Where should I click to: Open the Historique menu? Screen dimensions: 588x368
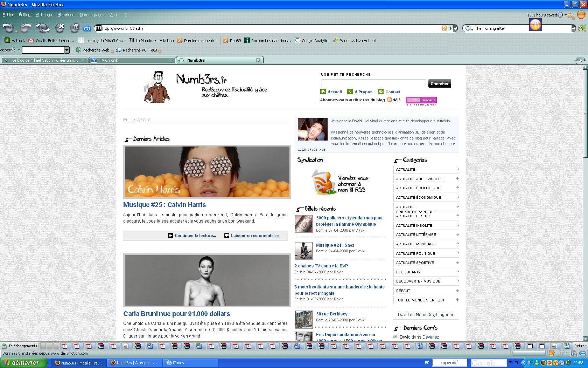(66, 15)
